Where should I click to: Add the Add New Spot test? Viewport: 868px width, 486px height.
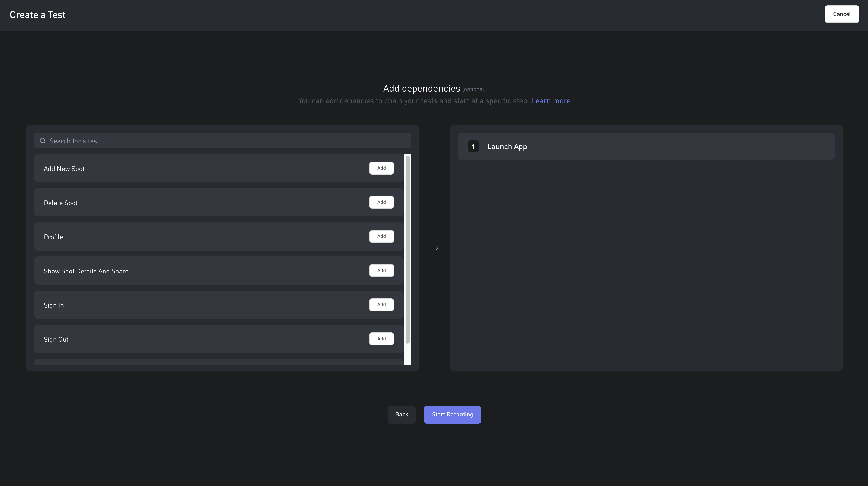click(381, 168)
